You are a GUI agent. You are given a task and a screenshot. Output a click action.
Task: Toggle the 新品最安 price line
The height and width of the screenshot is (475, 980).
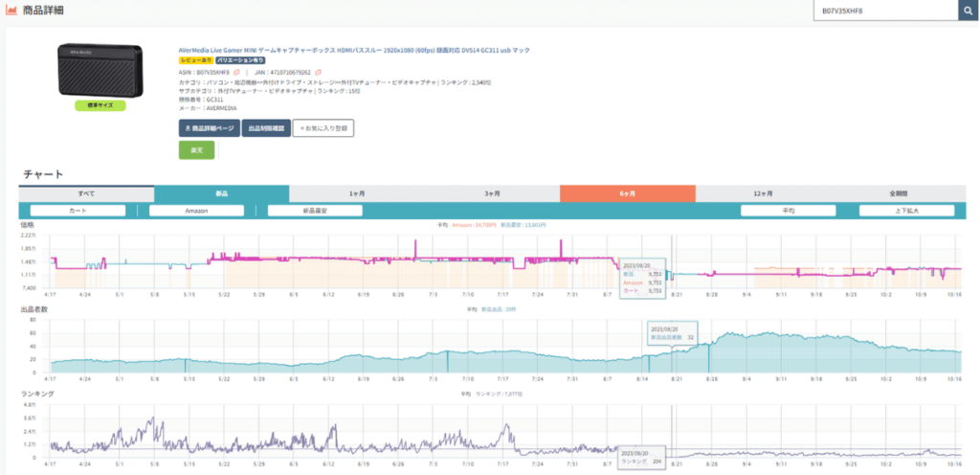[x=315, y=211]
